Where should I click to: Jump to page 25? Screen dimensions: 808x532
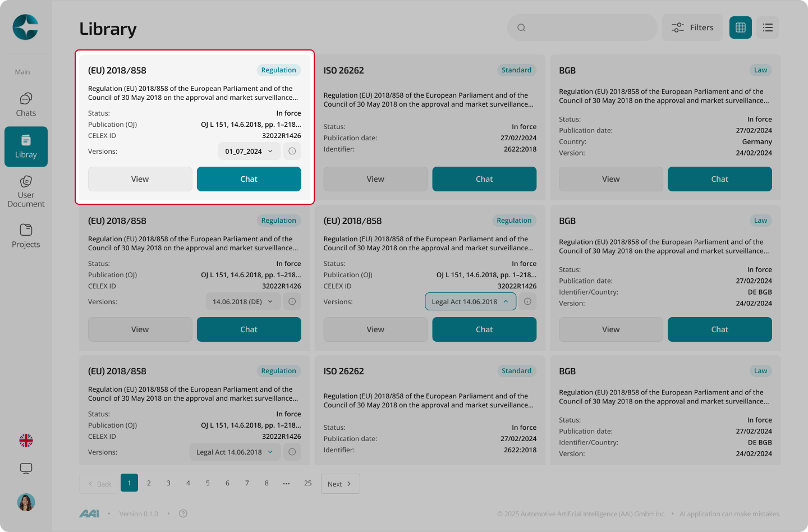(x=307, y=483)
